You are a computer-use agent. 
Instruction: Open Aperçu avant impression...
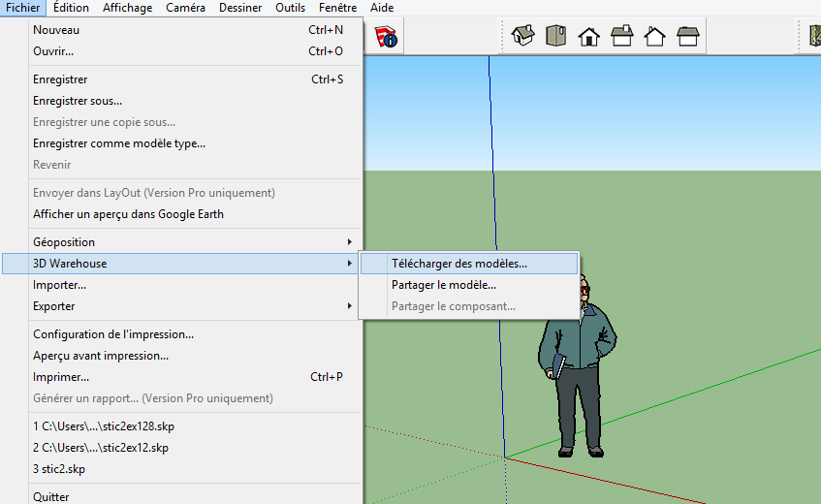click(x=182, y=356)
